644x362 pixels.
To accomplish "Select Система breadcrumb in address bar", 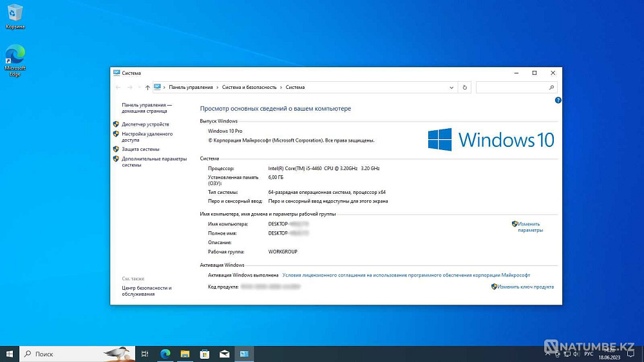I will click(x=295, y=87).
